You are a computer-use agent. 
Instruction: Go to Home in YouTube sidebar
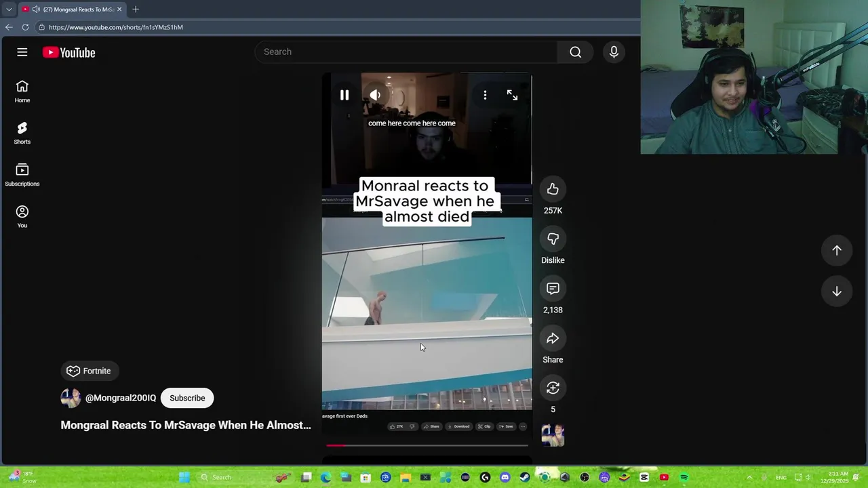point(22,91)
